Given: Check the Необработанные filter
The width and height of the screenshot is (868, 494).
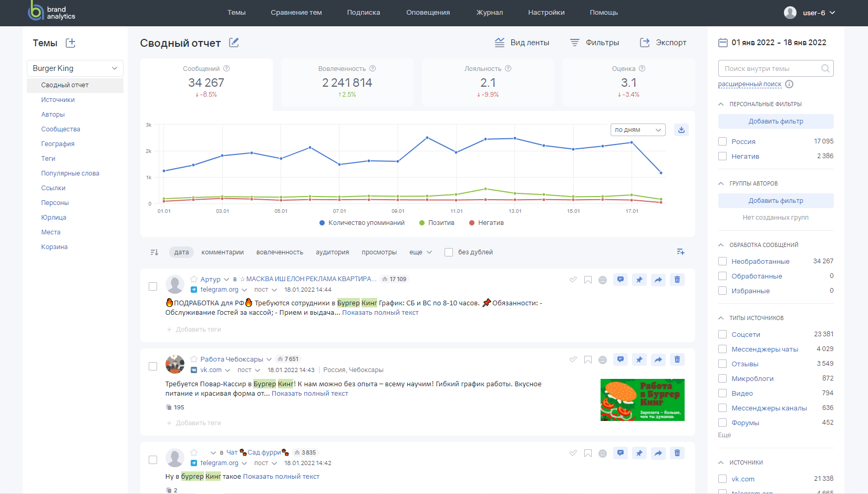Looking at the screenshot, I should pos(722,261).
